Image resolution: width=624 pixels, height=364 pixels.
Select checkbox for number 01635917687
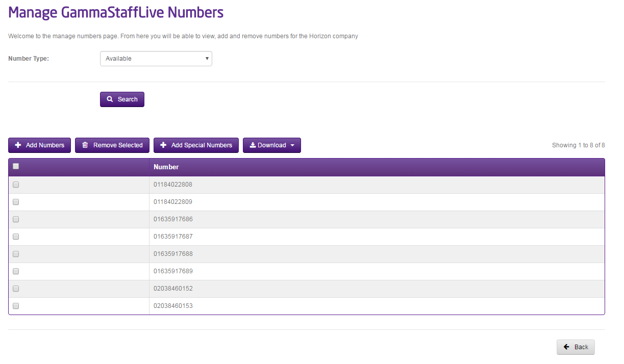click(16, 237)
